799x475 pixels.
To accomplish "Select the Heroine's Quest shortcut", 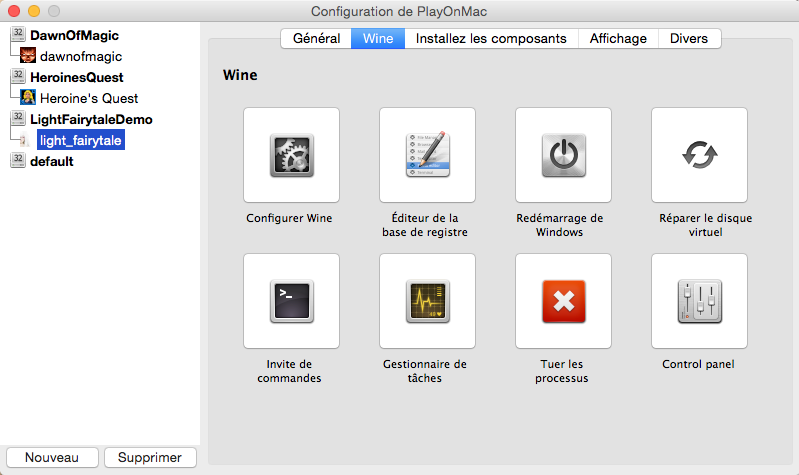I will (89, 98).
